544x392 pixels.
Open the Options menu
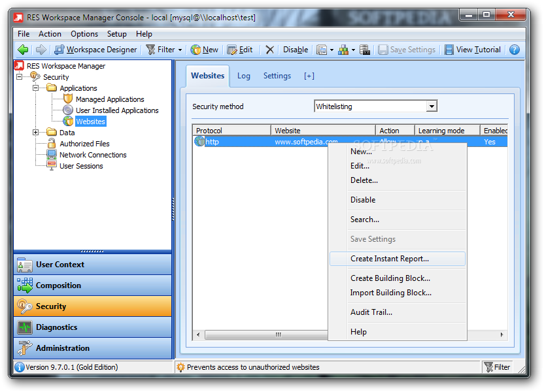[84, 34]
